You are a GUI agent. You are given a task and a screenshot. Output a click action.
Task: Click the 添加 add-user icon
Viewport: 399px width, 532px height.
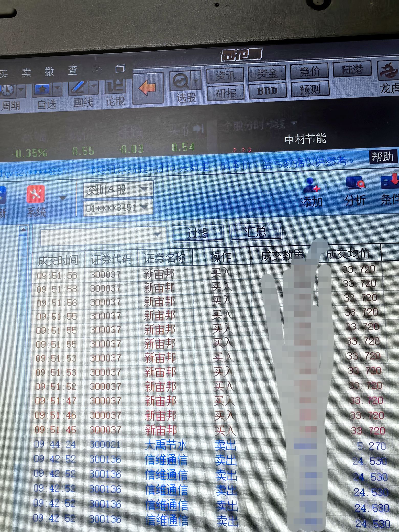[x=311, y=185]
